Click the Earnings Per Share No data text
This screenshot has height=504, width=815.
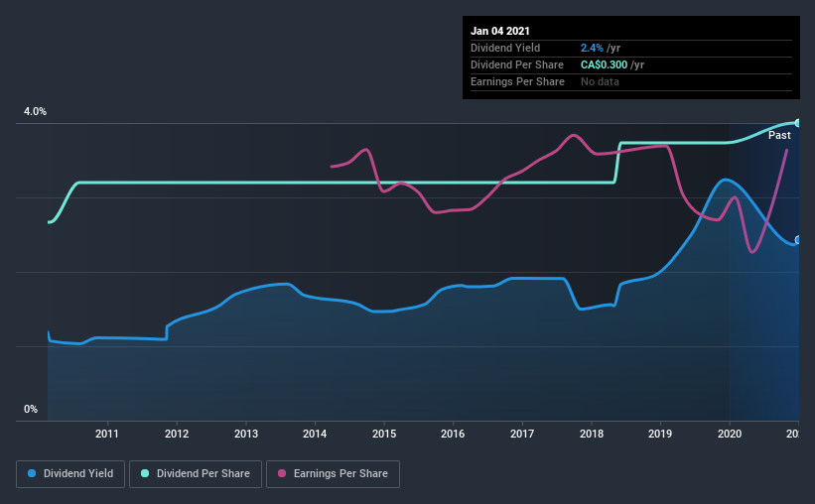coord(600,81)
